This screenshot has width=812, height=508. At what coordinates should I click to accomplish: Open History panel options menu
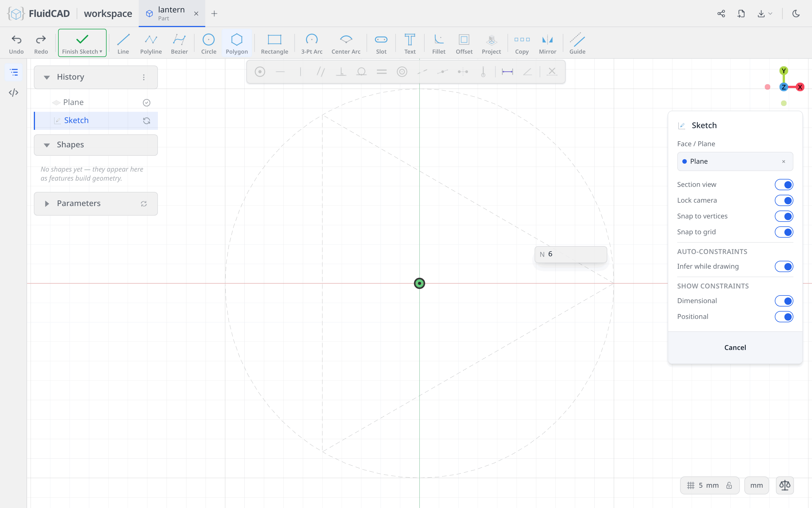coord(144,77)
